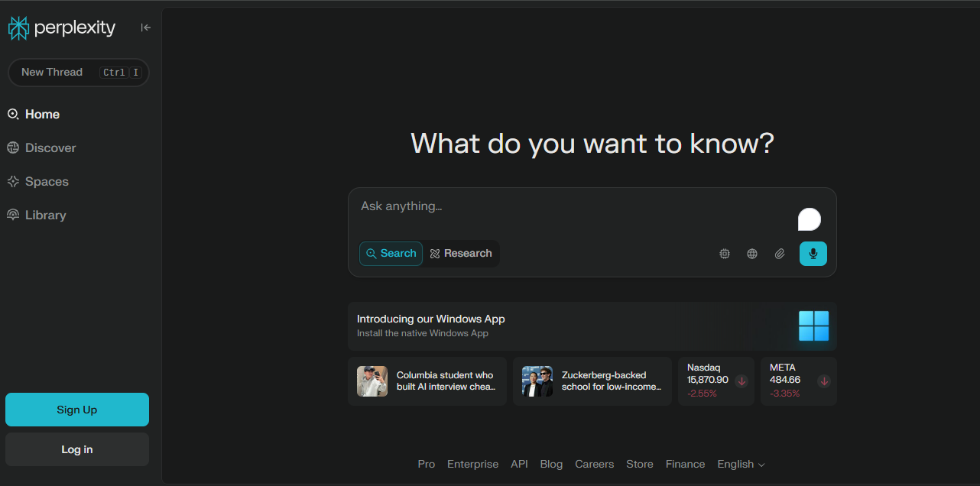The width and height of the screenshot is (980, 486).
Task: Switch to Research mode
Action: point(461,254)
